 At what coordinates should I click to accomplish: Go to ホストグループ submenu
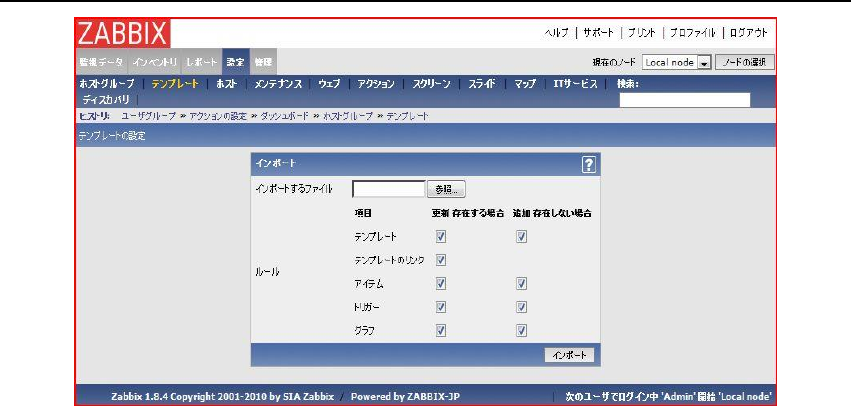click(106, 84)
